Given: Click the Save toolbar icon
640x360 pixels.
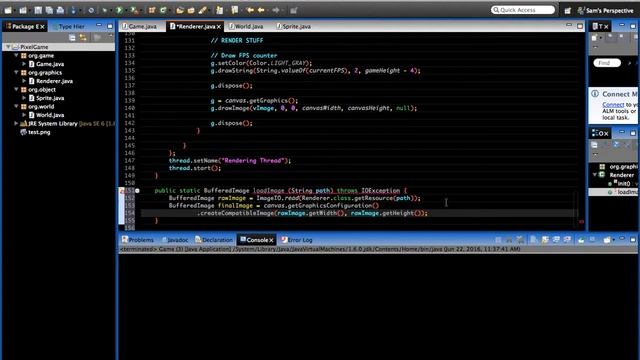Looking at the screenshot, I should pos(38,10).
